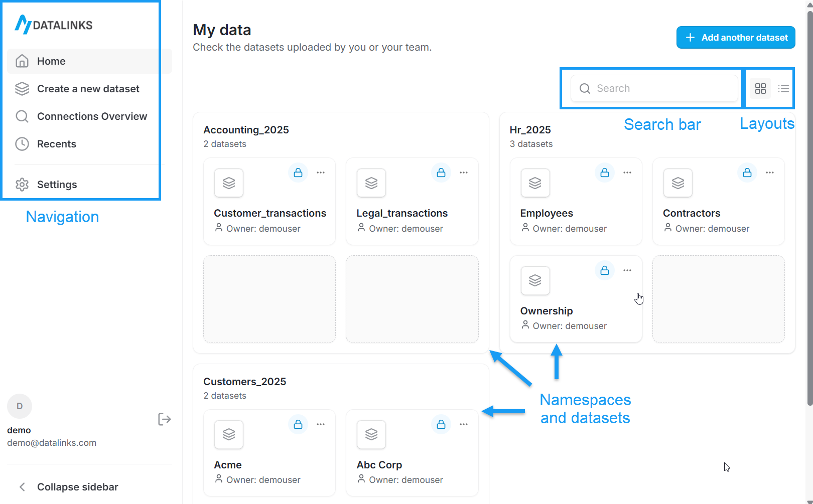
Task: Open Connections Overview via its magnifier icon
Action: [22, 116]
